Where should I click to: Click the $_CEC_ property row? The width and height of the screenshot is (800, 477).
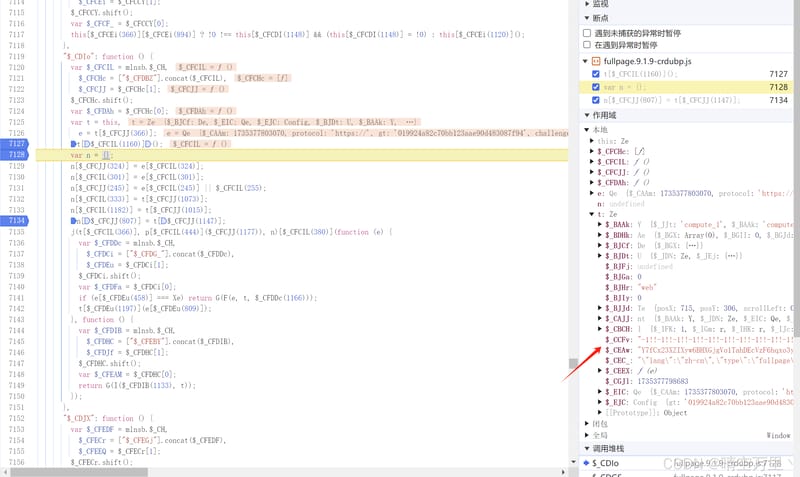tap(699, 361)
